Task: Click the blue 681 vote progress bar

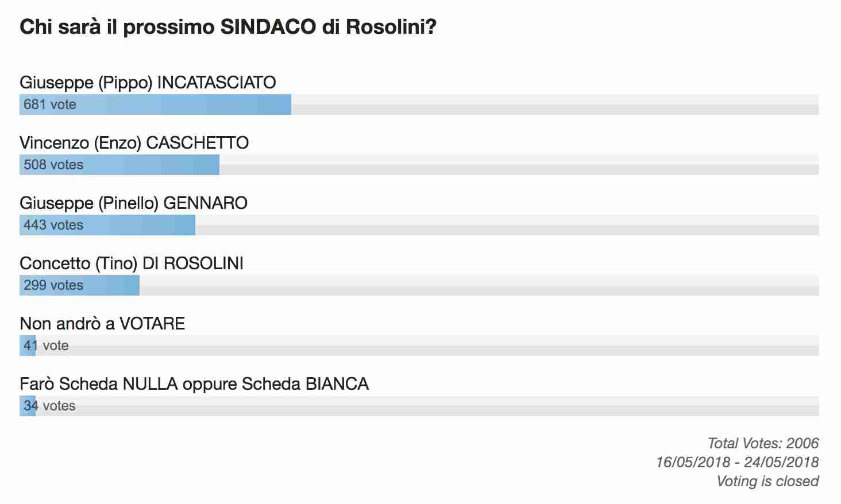Action: [x=155, y=104]
